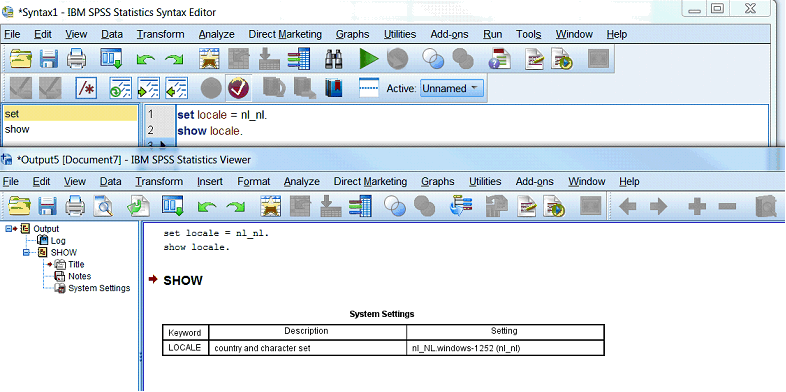Select Title item in outline tree
This screenshot has width=786, height=392.
76,265
